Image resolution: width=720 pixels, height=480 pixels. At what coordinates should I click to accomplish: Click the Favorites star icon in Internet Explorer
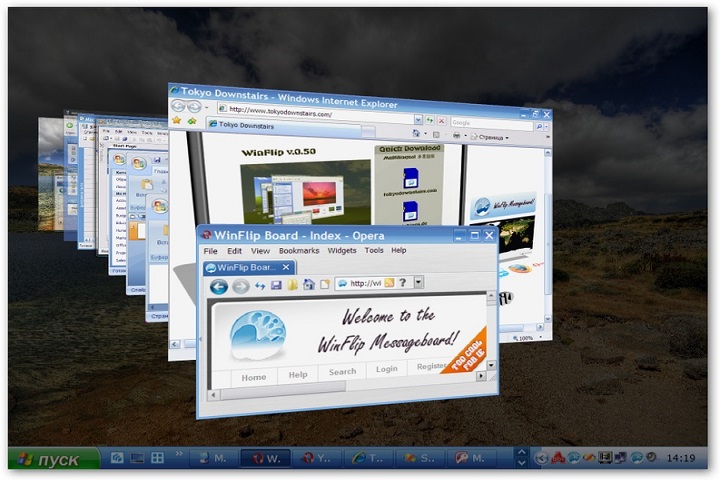[x=177, y=121]
